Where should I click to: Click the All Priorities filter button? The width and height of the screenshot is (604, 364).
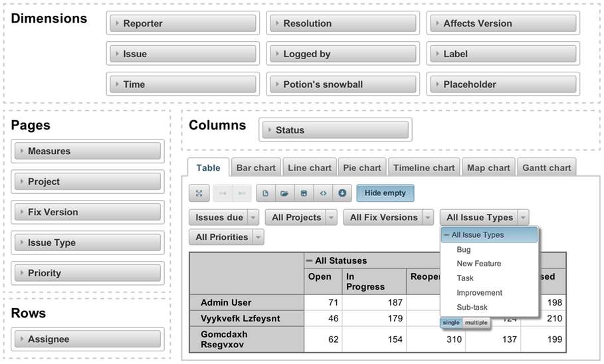(222, 237)
